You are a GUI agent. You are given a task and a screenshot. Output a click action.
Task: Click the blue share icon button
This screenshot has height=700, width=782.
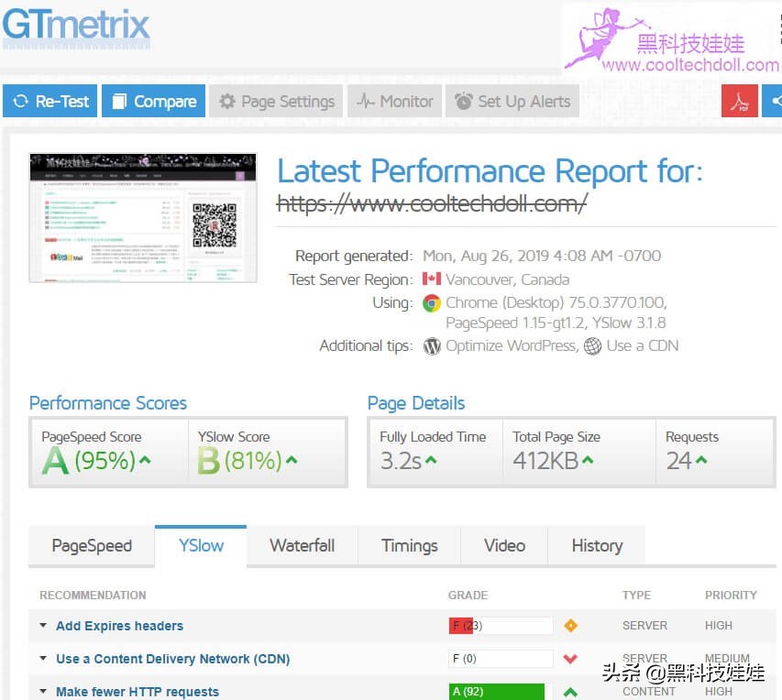(x=772, y=101)
